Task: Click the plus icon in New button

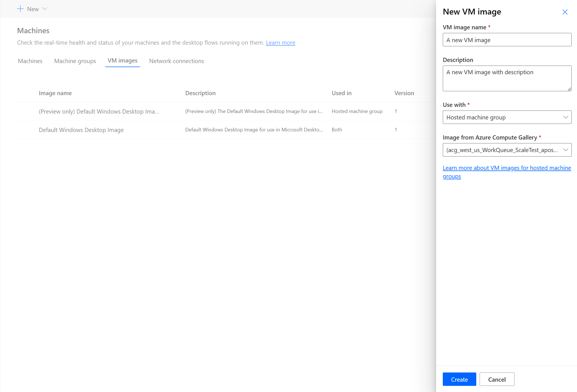Action: click(20, 9)
